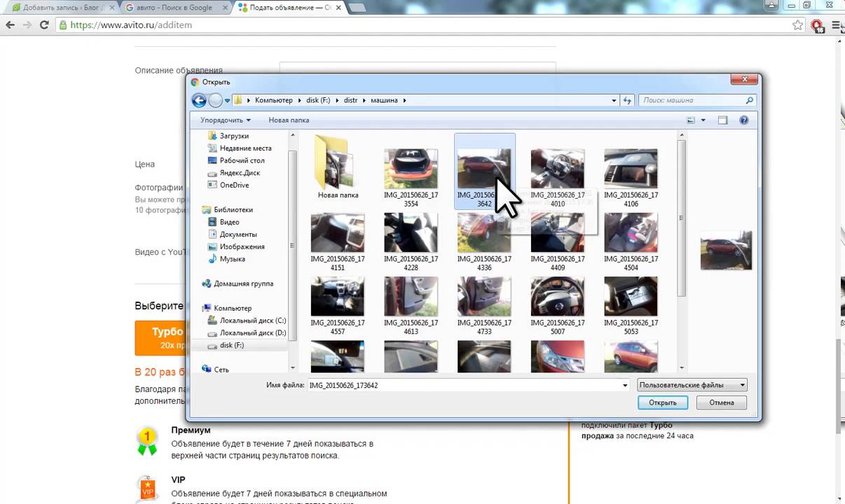845x504 pixels.
Task: Click the Имя файла text field
Action: pyautogui.click(x=464, y=385)
